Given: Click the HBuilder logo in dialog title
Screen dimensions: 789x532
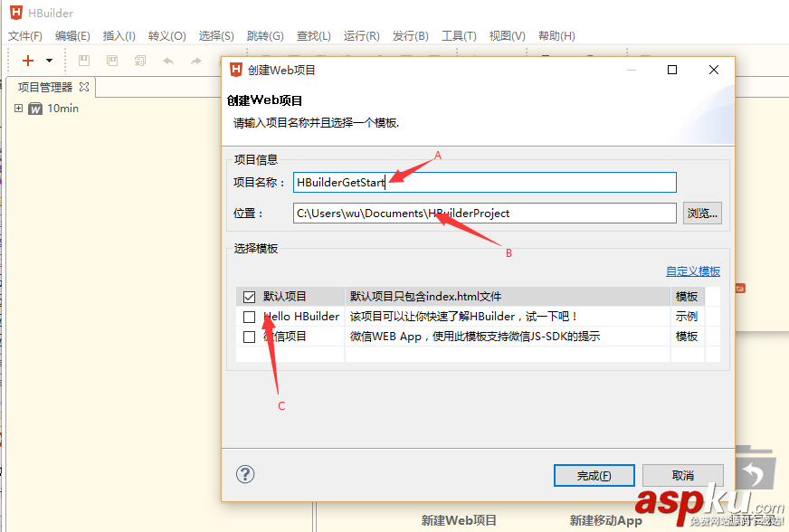Looking at the screenshot, I should tap(236, 70).
